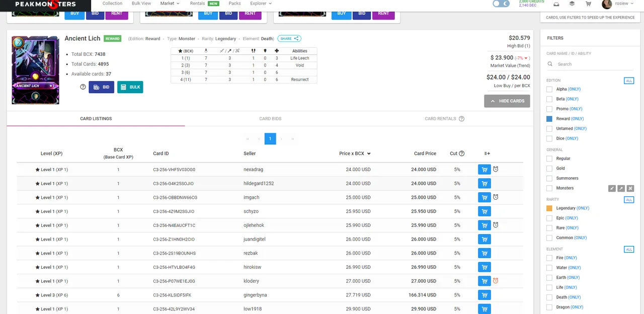The width and height of the screenshot is (644, 314).
Task: Click alarm clock icon on ojlehehok row
Action: [496, 225]
